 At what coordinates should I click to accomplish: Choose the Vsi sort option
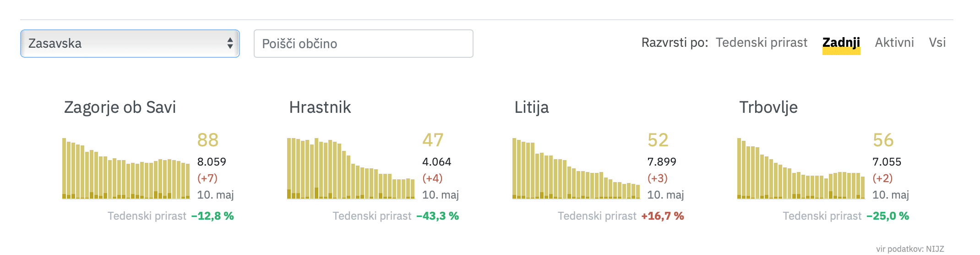(937, 43)
